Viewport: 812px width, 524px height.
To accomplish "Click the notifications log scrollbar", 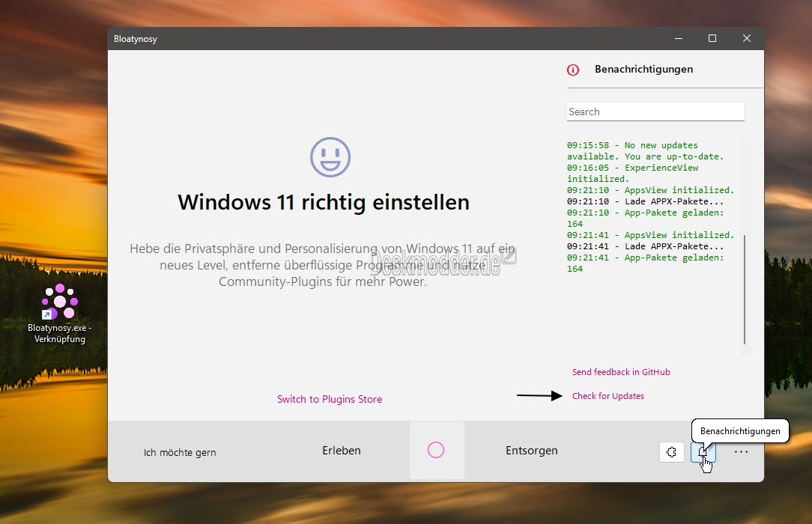I will [x=744, y=290].
